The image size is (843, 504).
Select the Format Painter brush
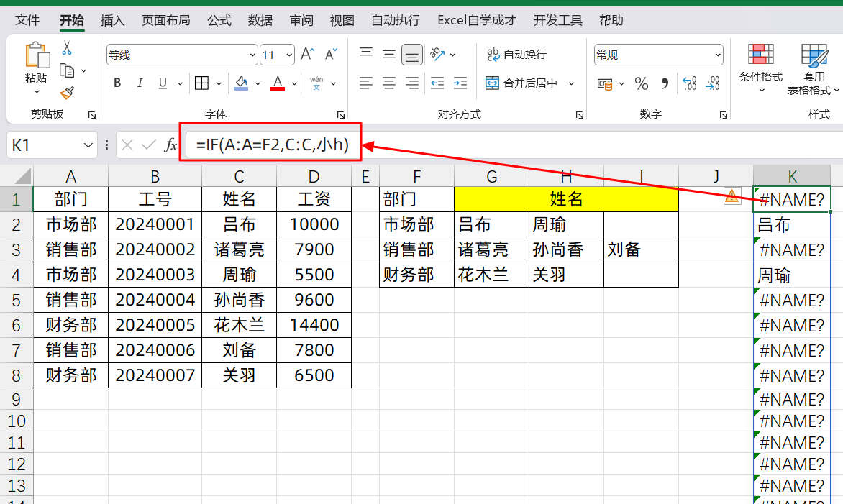pos(67,93)
